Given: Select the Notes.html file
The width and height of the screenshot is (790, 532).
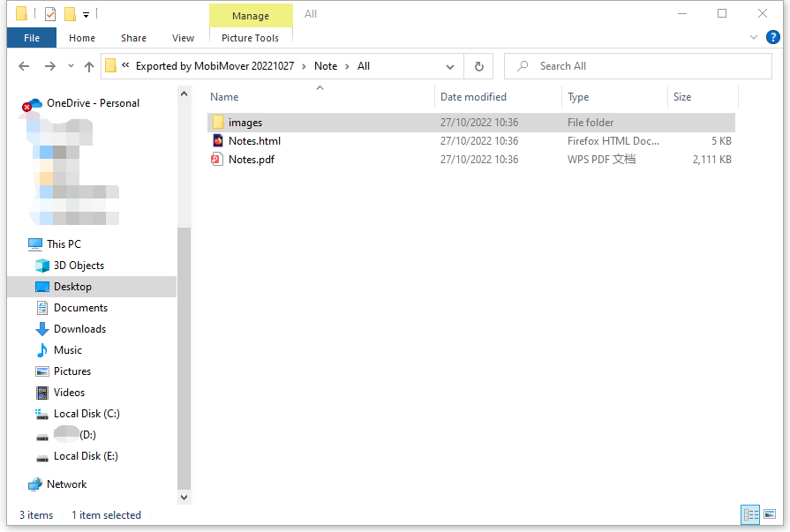Looking at the screenshot, I should tap(254, 141).
